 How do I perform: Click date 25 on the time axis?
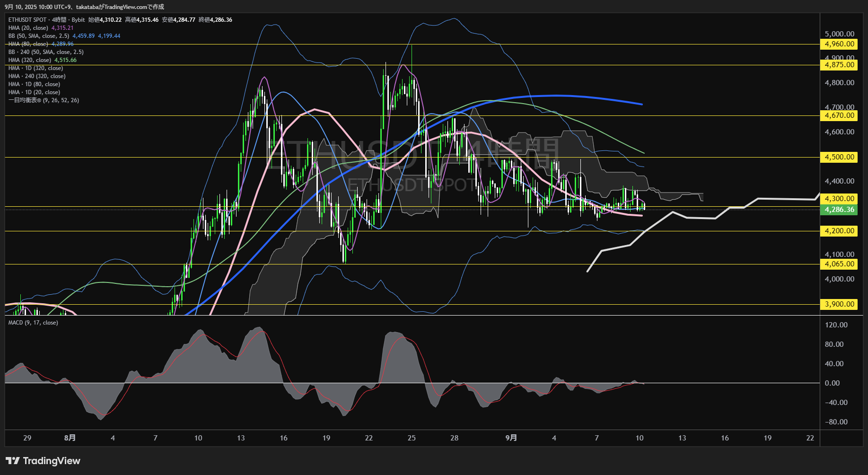(x=412, y=438)
